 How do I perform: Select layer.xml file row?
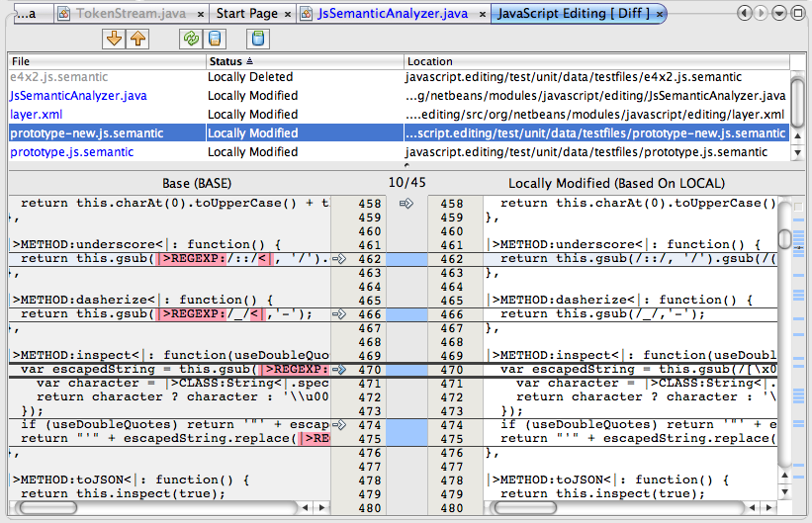tap(399, 115)
